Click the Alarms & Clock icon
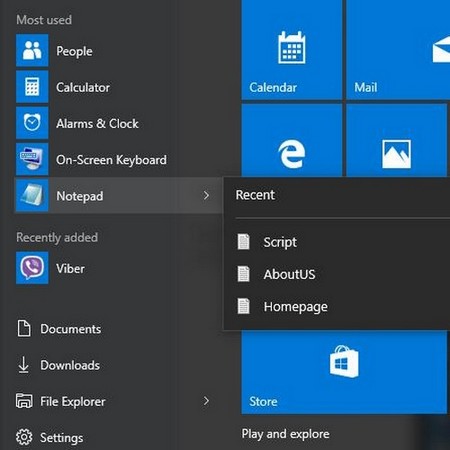This screenshot has width=450, height=450. (x=32, y=123)
